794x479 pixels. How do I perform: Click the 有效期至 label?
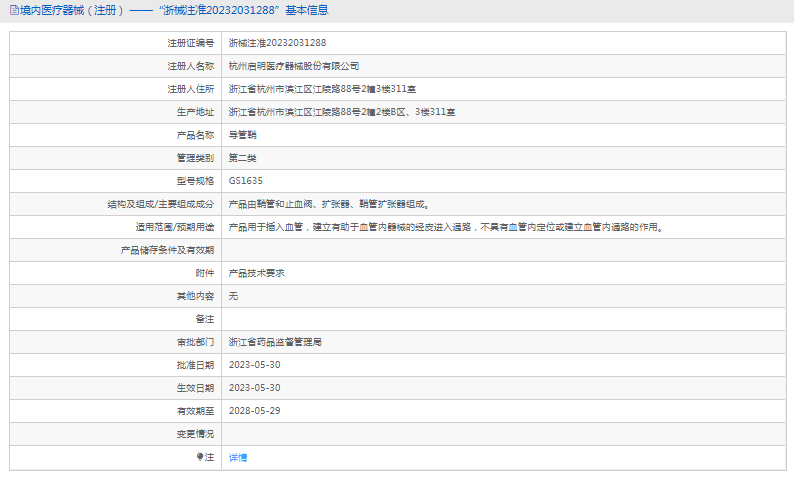pos(195,411)
